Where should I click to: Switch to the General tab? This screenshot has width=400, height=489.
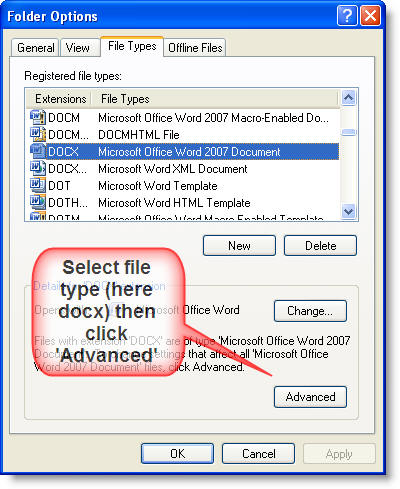point(35,48)
